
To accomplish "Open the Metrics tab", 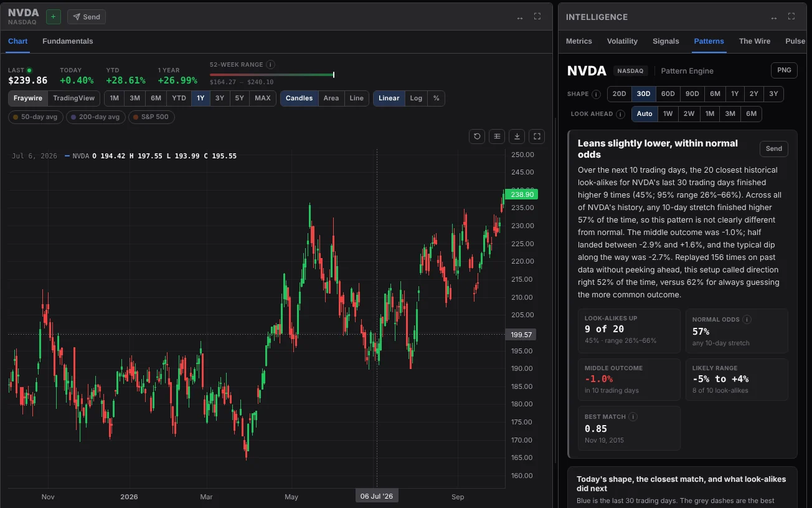I will (x=579, y=41).
